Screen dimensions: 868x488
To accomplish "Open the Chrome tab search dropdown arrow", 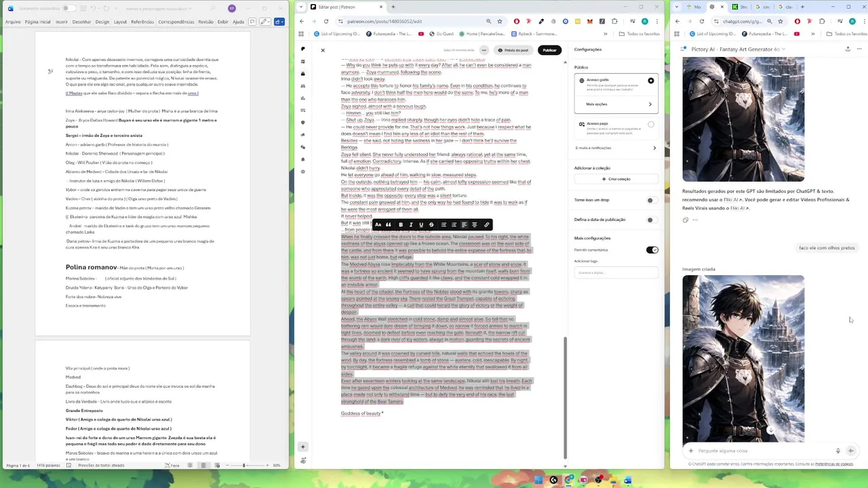I will pos(300,7).
